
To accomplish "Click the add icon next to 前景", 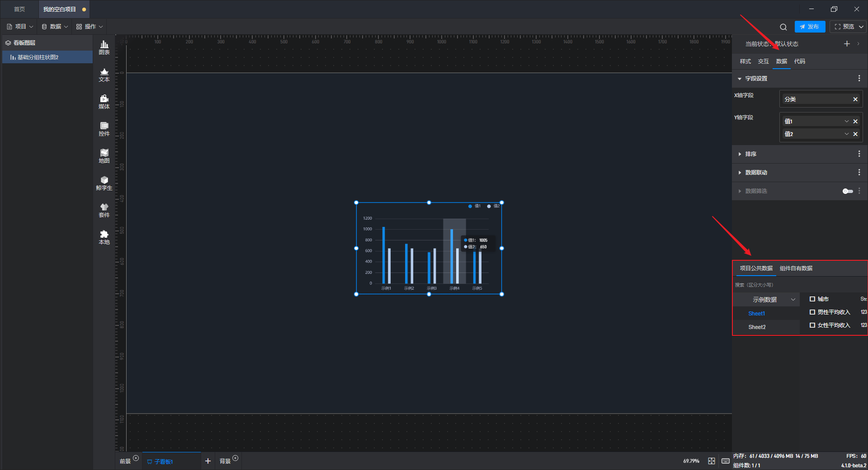I will pyautogui.click(x=136, y=458).
